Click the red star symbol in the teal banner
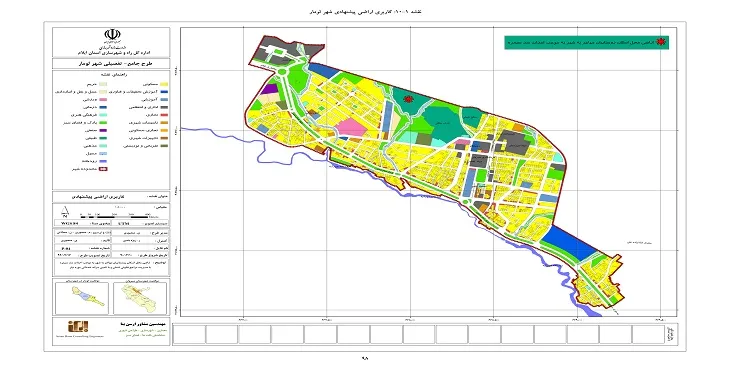 coord(660,43)
